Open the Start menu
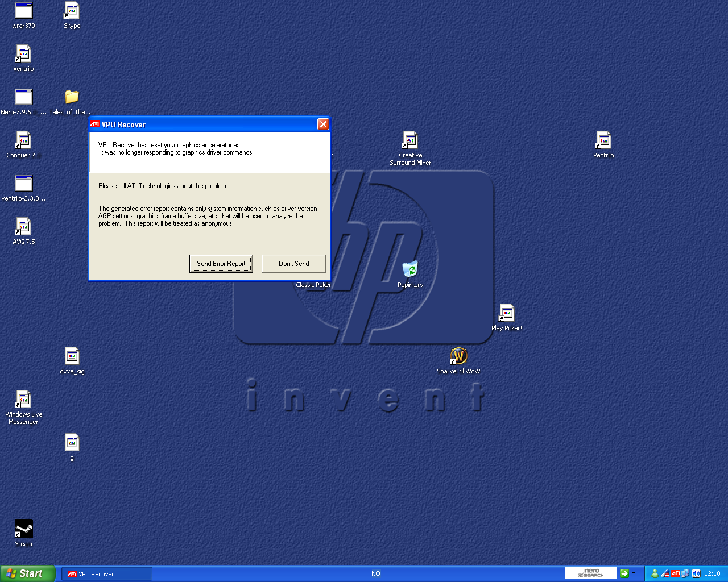This screenshot has width=728, height=582. pos(27,573)
